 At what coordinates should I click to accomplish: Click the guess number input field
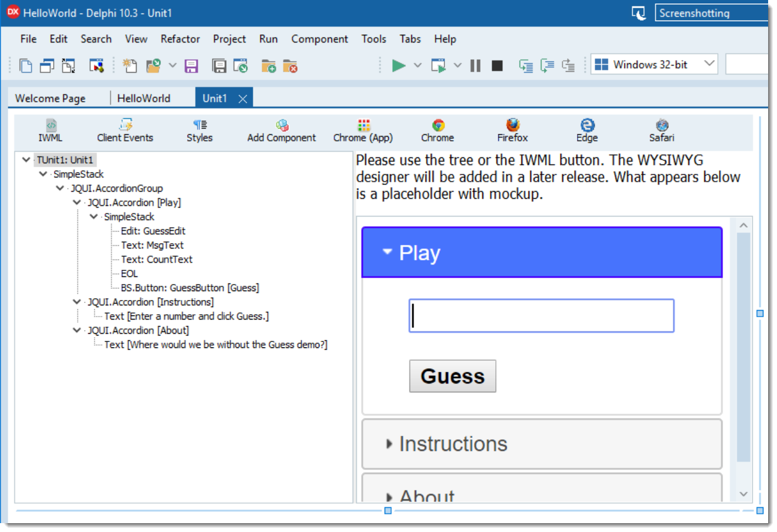tap(541, 316)
